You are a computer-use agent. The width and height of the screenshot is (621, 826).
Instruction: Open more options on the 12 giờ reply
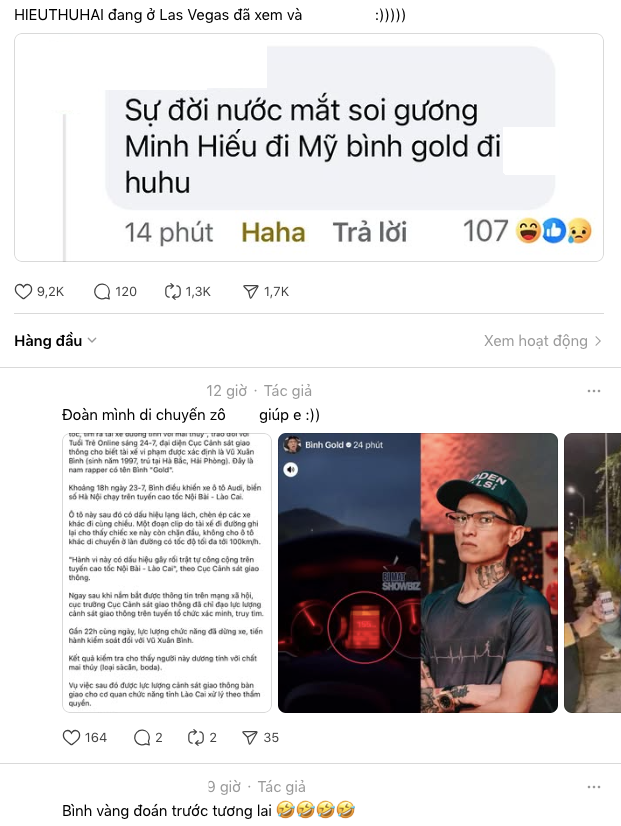(x=594, y=391)
